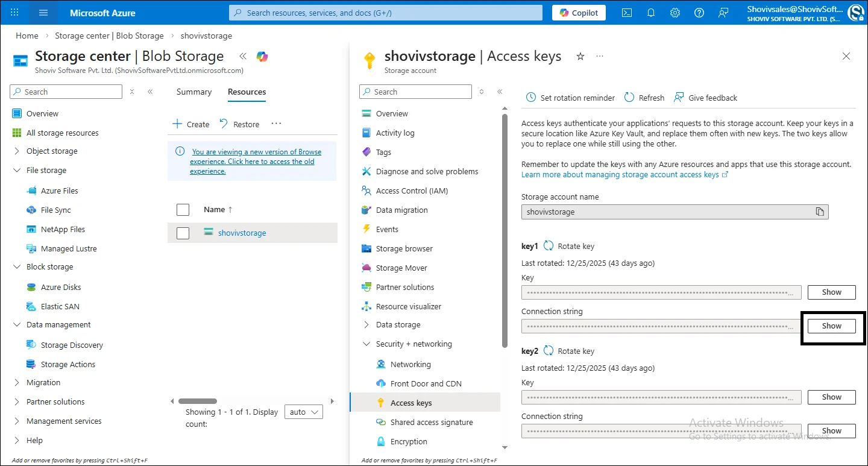The image size is (868, 466).
Task: Open the help question mark icon
Action: (x=699, y=13)
